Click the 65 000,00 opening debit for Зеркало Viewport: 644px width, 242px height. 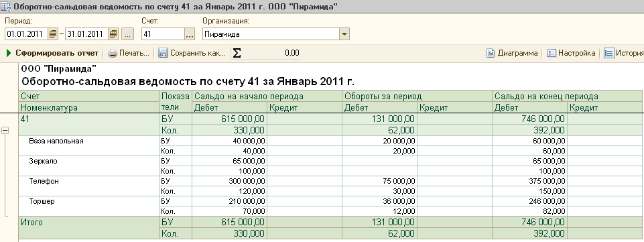[x=230, y=161]
